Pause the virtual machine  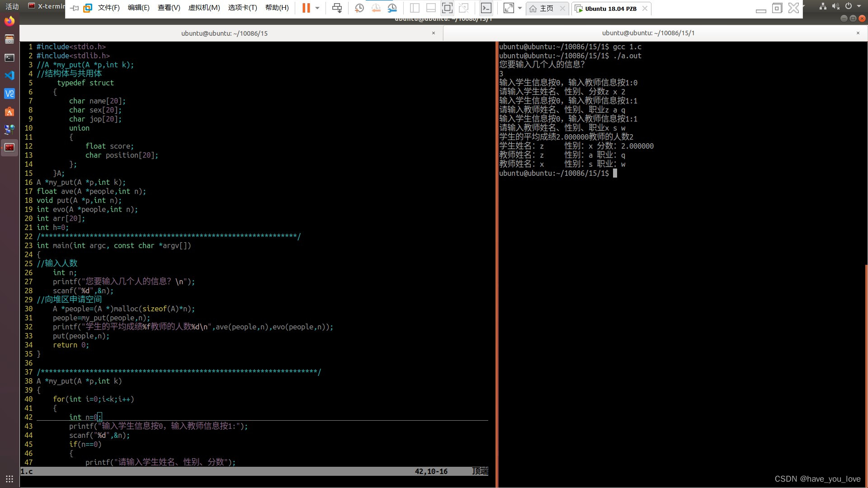click(306, 8)
